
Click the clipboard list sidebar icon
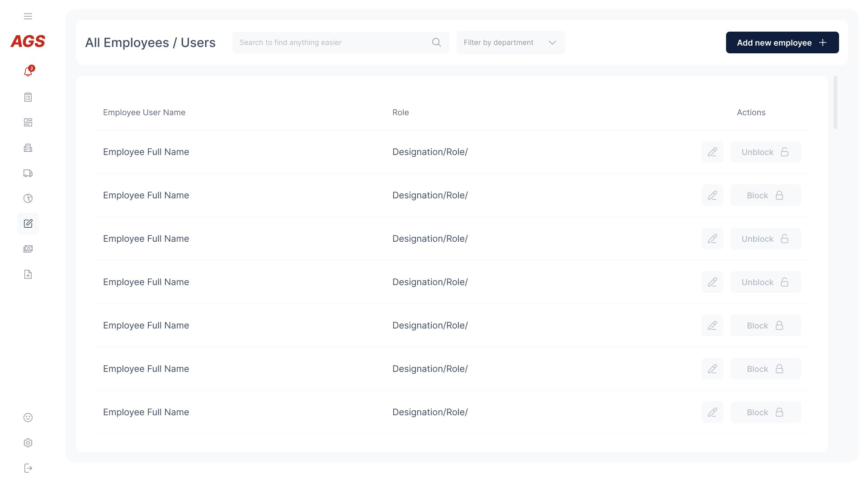[x=28, y=97]
